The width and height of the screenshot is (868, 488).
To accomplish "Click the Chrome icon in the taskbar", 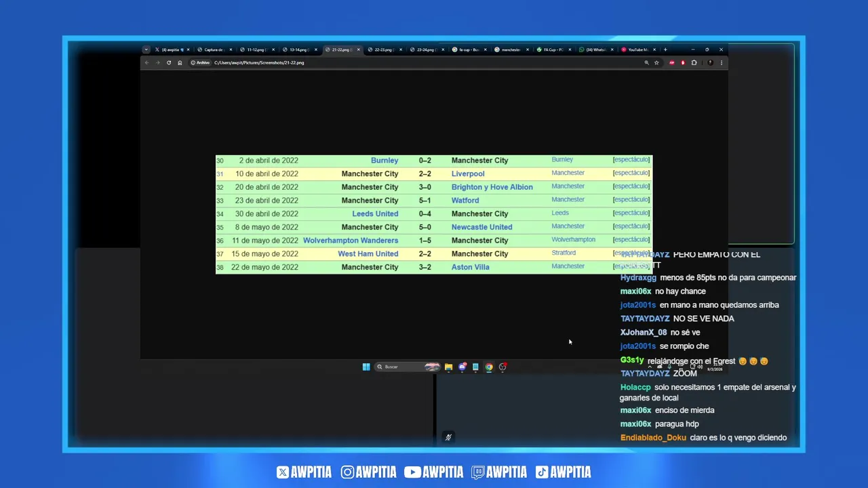I will click(489, 367).
